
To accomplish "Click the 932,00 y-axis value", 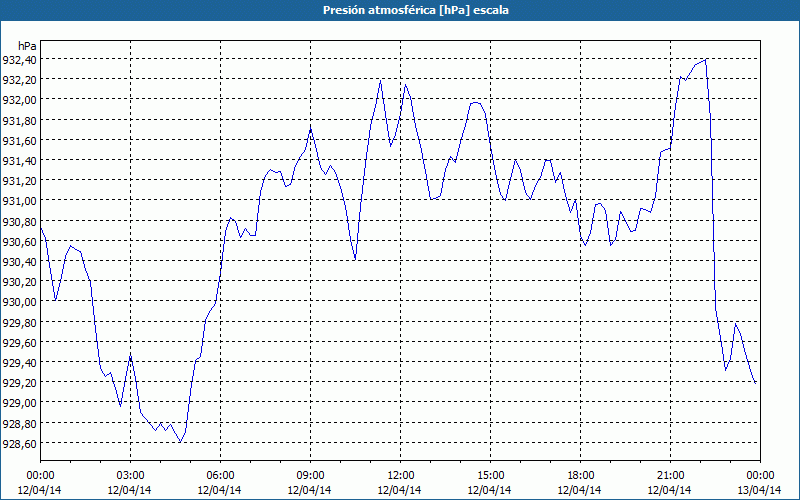I will [19, 101].
